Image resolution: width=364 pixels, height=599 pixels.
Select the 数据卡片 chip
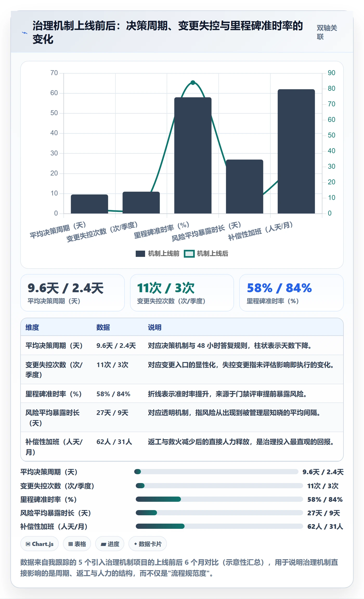click(x=148, y=544)
